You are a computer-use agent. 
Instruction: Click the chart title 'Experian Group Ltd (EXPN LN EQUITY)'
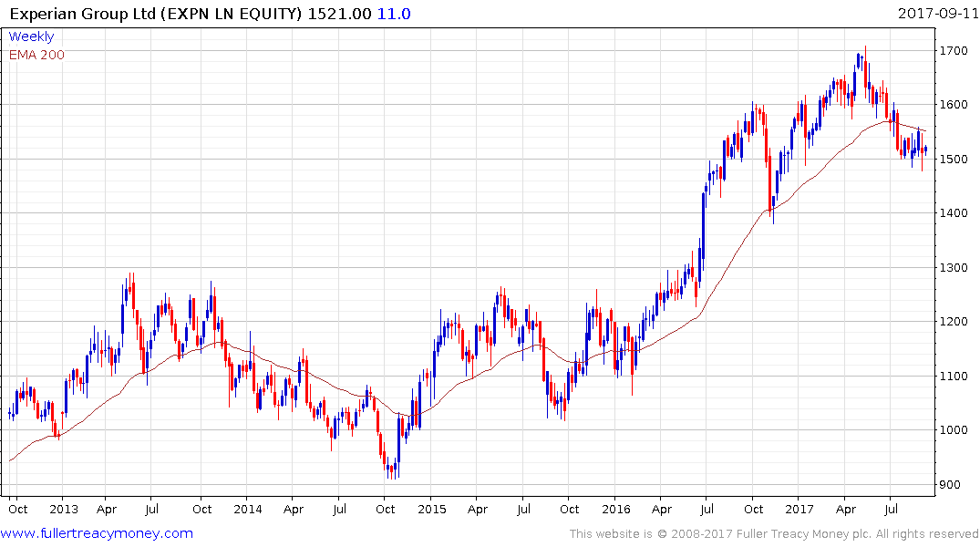(x=156, y=14)
